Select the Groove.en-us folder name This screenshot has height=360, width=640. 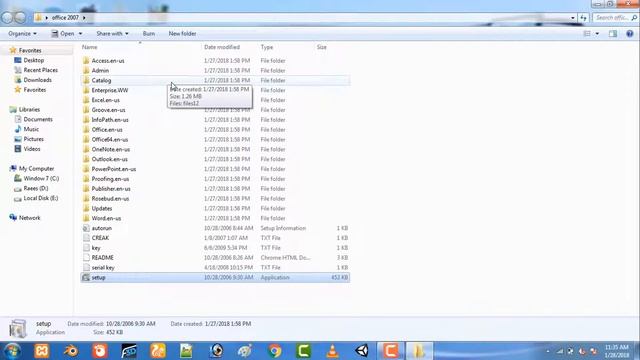pos(108,110)
